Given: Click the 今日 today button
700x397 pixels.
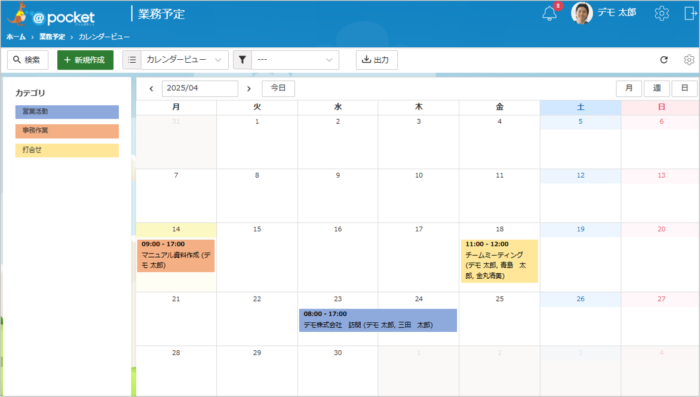Looking at the screenshot, I should pos(278,88).
